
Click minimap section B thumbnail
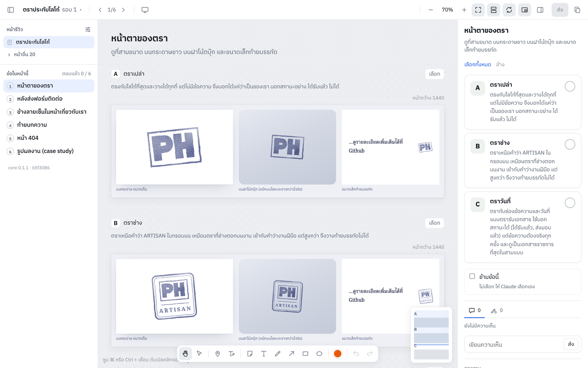point(431,338)
